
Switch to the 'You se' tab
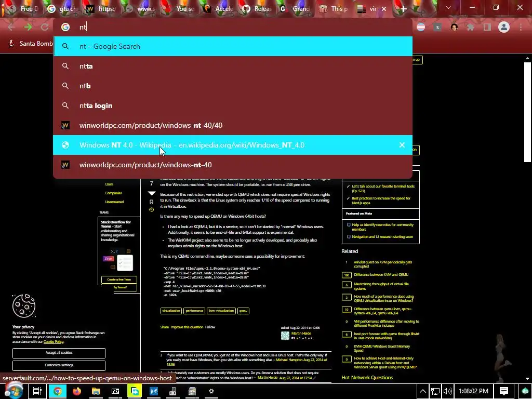coord(180,9)
